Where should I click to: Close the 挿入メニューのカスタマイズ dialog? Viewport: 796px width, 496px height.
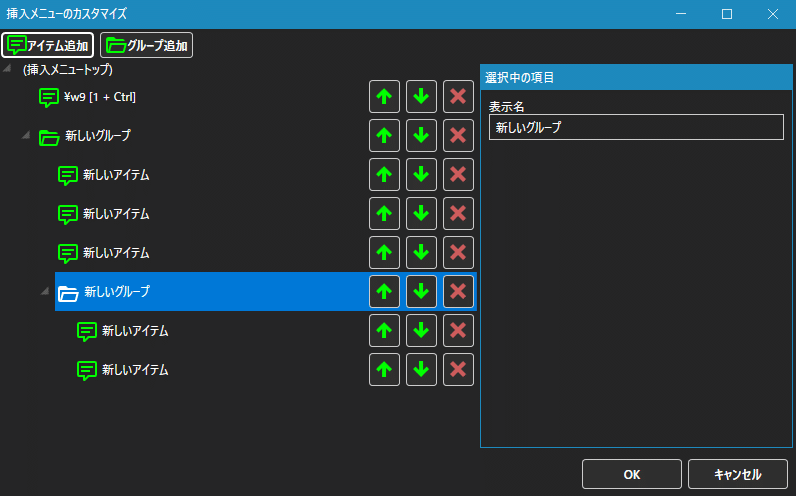point(773,14)
